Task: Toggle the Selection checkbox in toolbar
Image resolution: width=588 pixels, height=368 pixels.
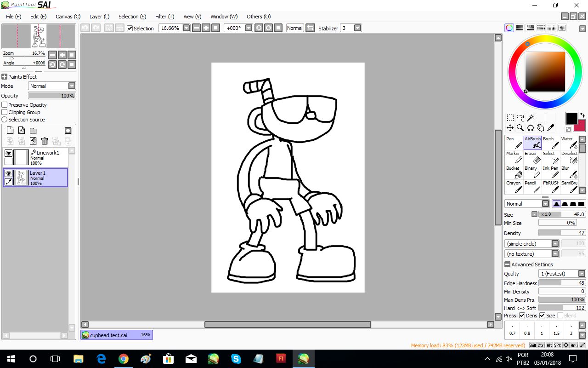Action: click(130, 29)
